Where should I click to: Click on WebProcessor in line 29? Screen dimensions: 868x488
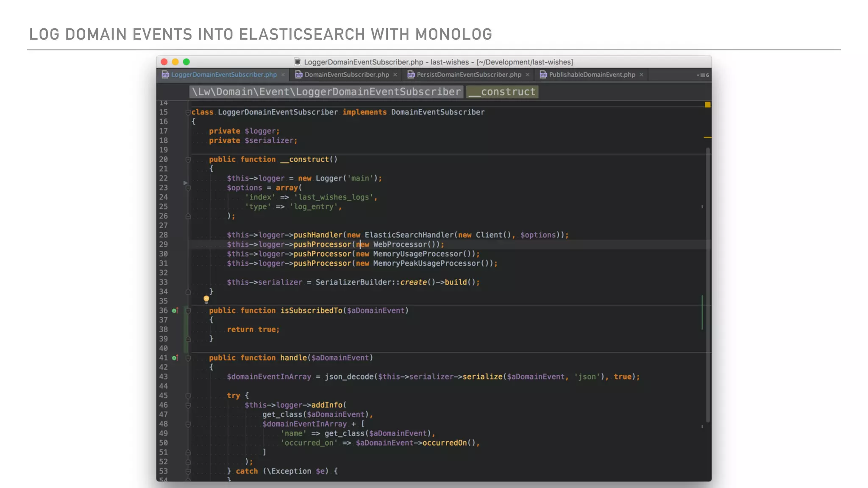tap(400, 244)
